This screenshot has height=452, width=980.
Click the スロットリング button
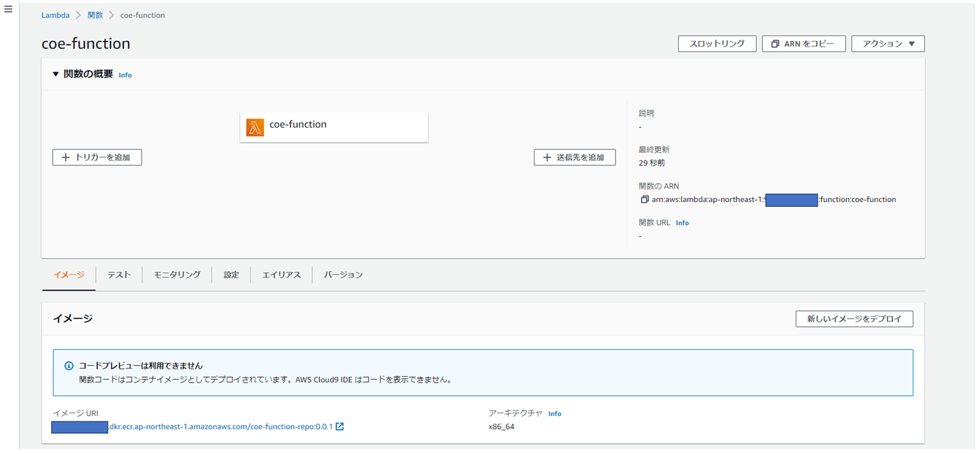coord(716,44)
